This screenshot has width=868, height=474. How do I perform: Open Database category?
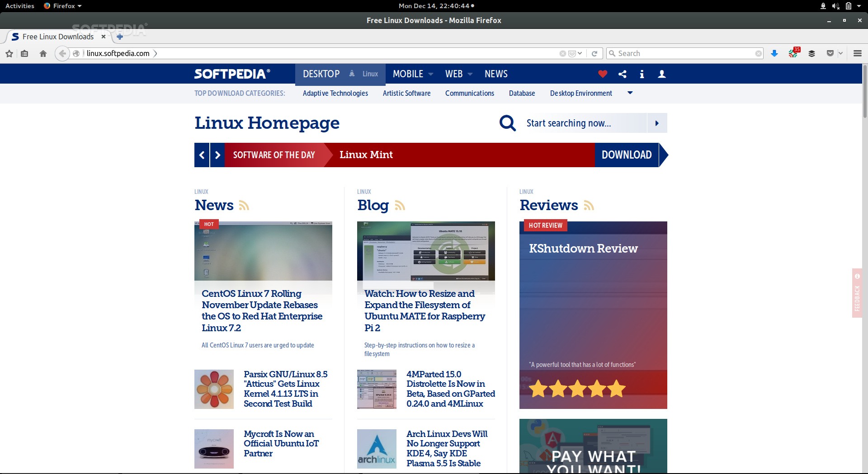(522, 93)
